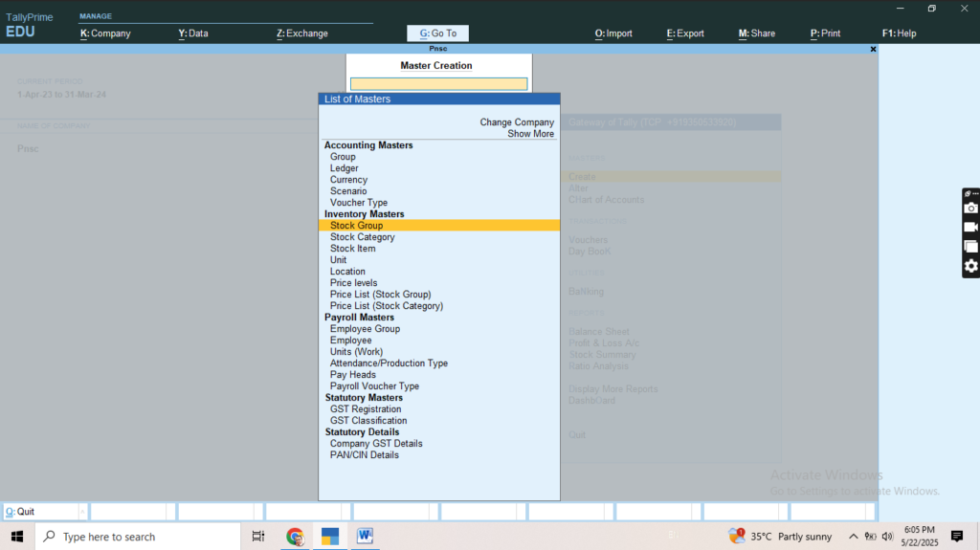
Task: Open the notification center icon
Action: click(x=957, y=537)
